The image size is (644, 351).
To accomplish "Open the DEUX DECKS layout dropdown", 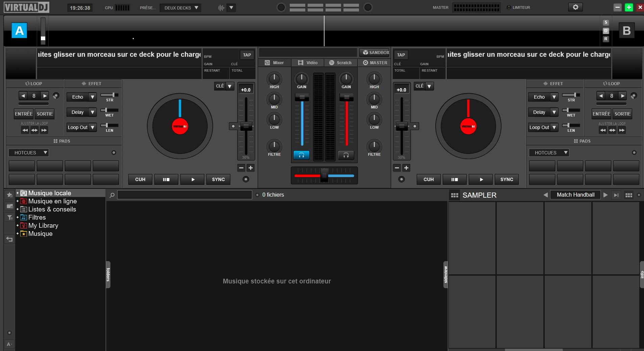I will tap(181, 8).
